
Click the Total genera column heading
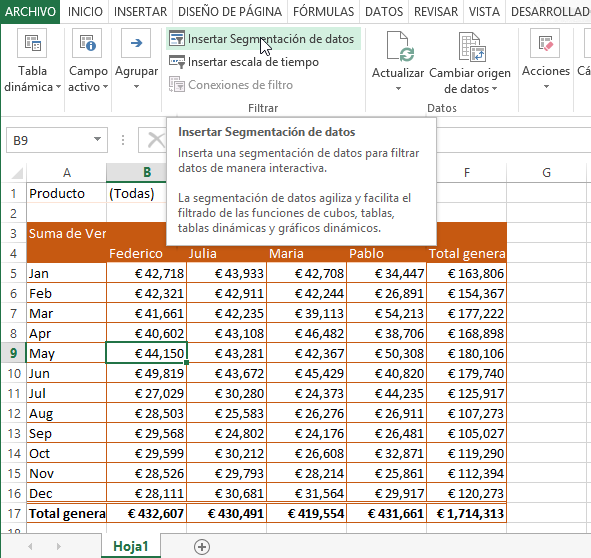tap(466, 253)
